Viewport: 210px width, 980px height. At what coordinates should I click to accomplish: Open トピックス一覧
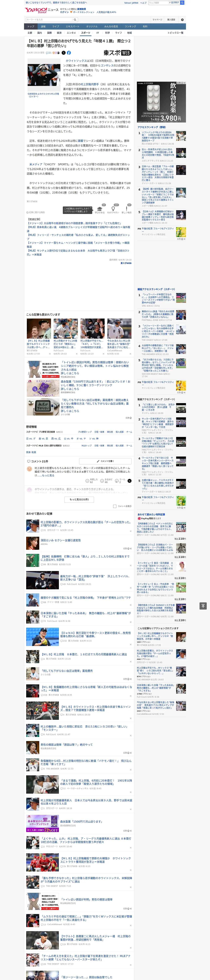(x=175, y=33)
